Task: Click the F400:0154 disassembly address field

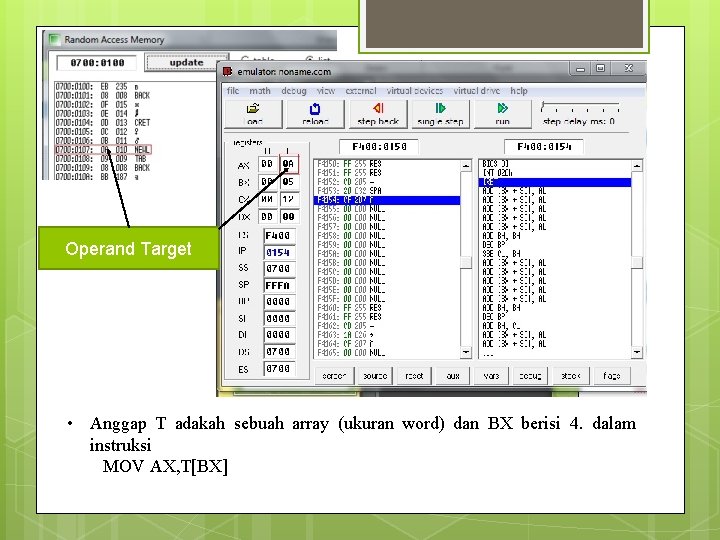Action: pyautogui.click(x=544, y=146)
